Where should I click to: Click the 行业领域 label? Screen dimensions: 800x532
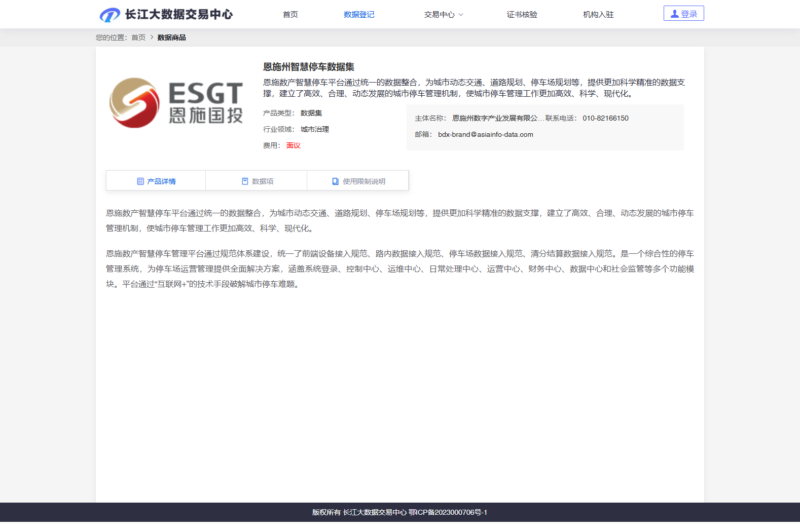point(278,129)
